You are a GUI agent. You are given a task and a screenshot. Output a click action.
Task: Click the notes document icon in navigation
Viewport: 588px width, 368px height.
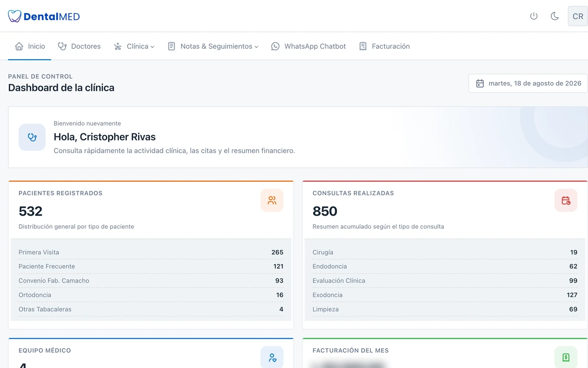[x=171, y=46]
